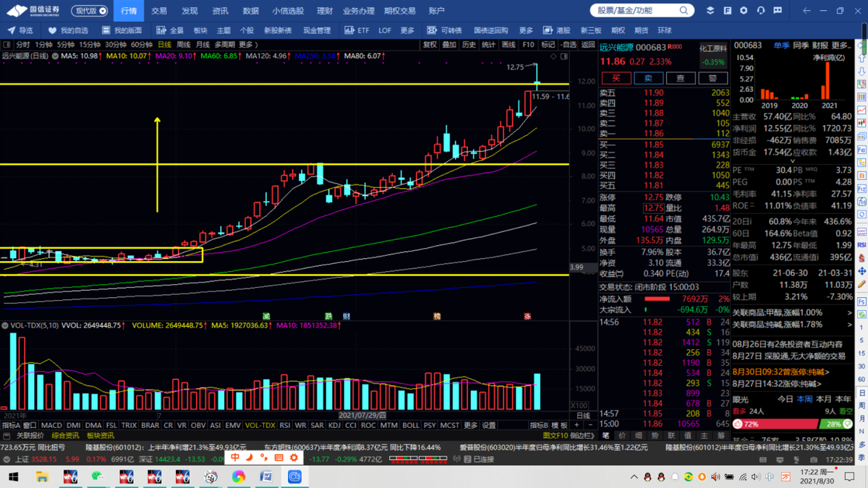Open the 导览 navigation icon
Viewport: 868px width, 488px height.
coord(20,30)
